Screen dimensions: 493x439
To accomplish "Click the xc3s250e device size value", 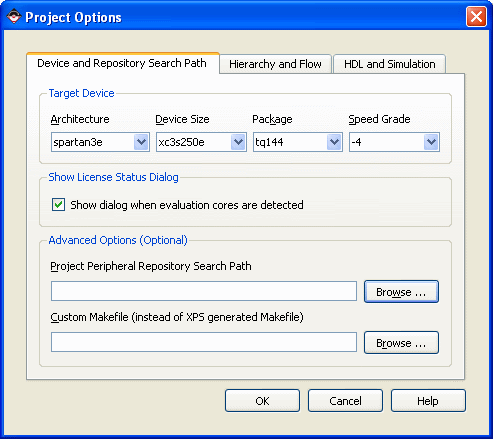I will [181, 142].
